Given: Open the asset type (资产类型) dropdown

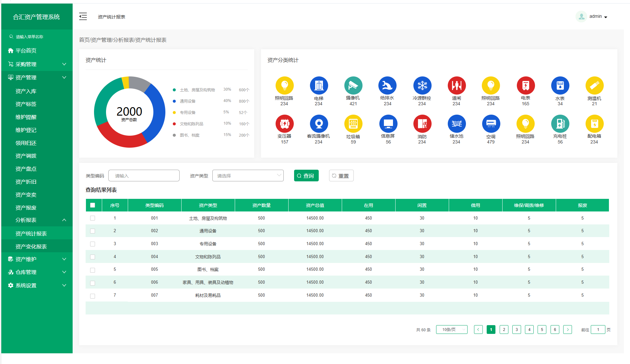Looking at the screenshot, I should click(248, 176).
